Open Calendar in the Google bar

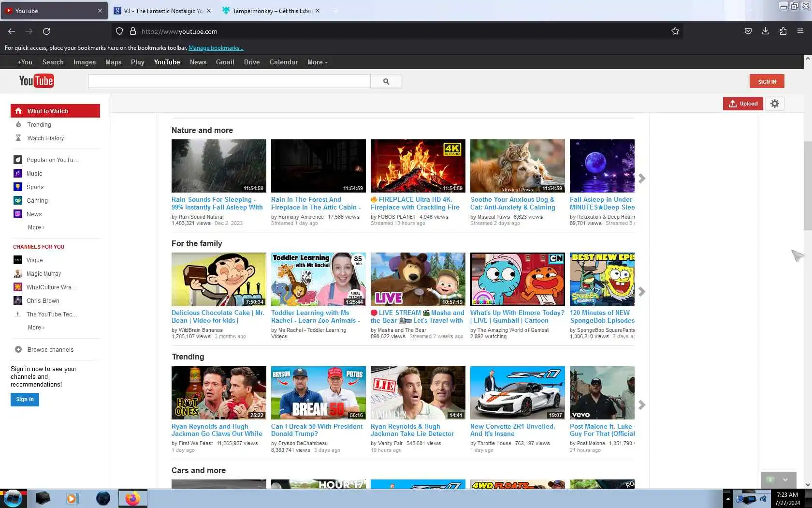(283, 62)
